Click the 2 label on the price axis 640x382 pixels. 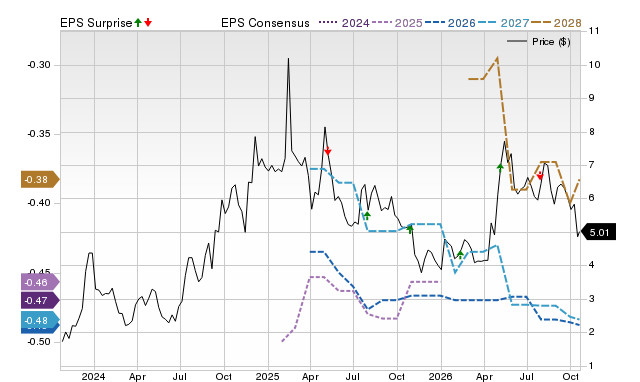(x=591, y=332)
